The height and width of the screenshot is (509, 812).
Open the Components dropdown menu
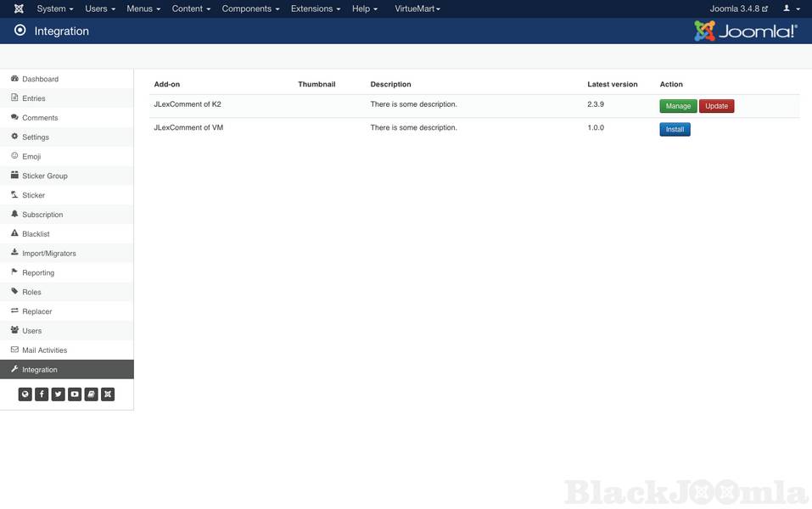pyautogui.click(x=250, y=8)
